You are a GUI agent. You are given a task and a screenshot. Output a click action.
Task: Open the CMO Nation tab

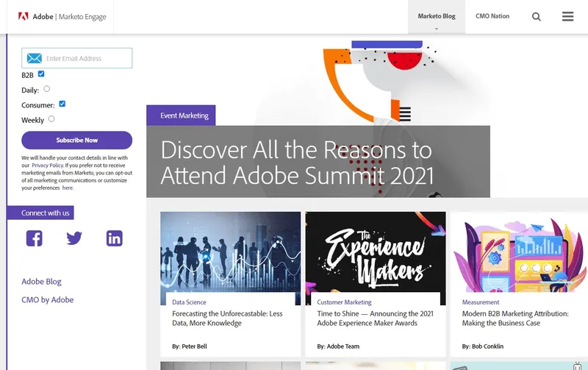(x=492, y=16)
